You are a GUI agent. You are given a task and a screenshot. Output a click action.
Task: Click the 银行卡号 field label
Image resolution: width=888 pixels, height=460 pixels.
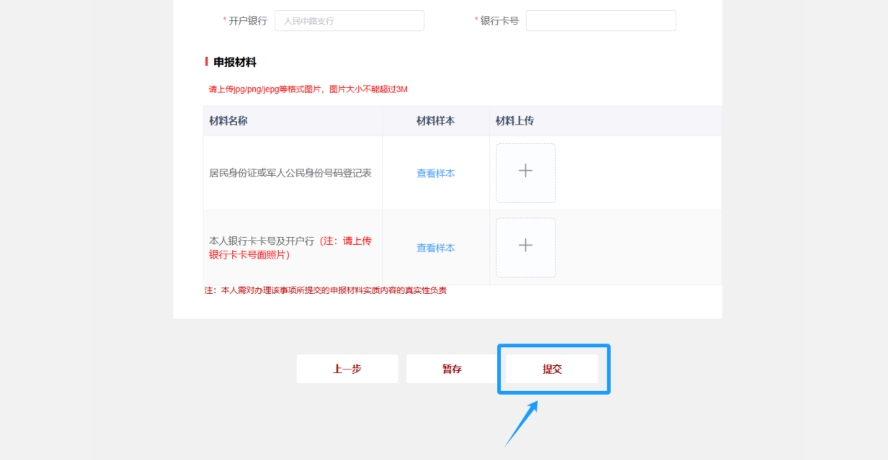pyautogui.click(x=499, y=21)
